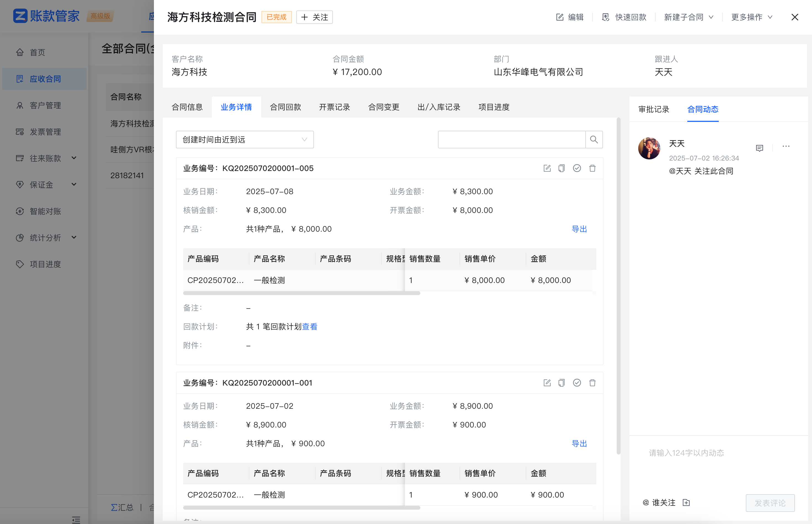Click the ¥ 17,200.00 contract amount
The width and height of the screenshot is (812, 524).
tap(357, 72)
